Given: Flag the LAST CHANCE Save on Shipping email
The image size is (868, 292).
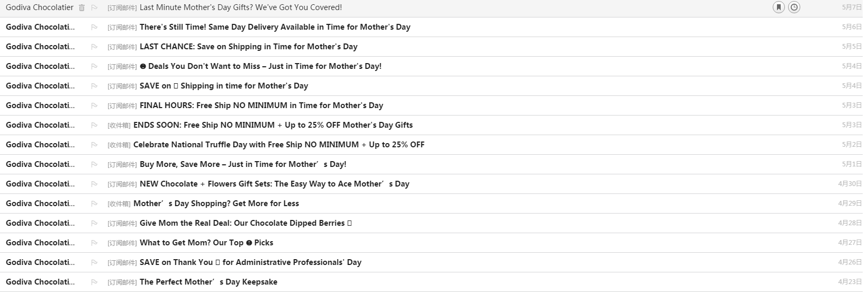Looking at the screenshot, I should tap(95, 47).
